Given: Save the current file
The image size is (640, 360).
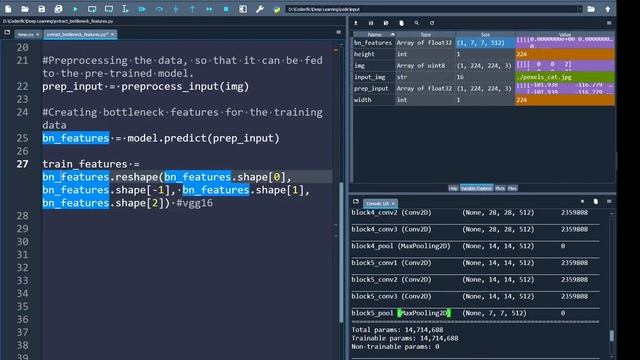Looking at the screenshot, I should pyautogui.click(x=42, y=9).
